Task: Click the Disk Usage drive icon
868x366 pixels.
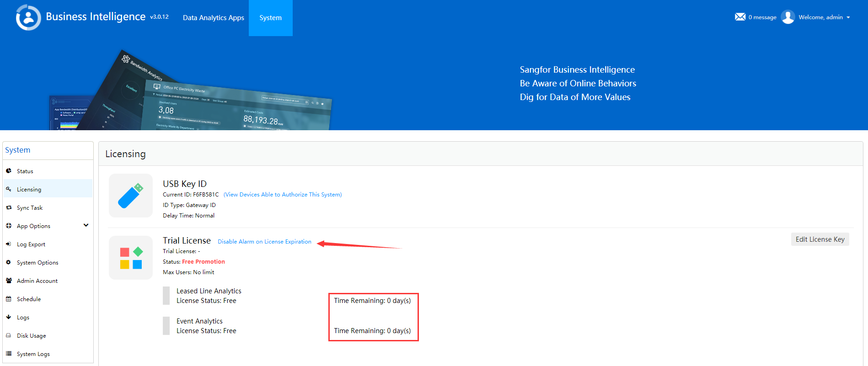Action: coord(9,335)
